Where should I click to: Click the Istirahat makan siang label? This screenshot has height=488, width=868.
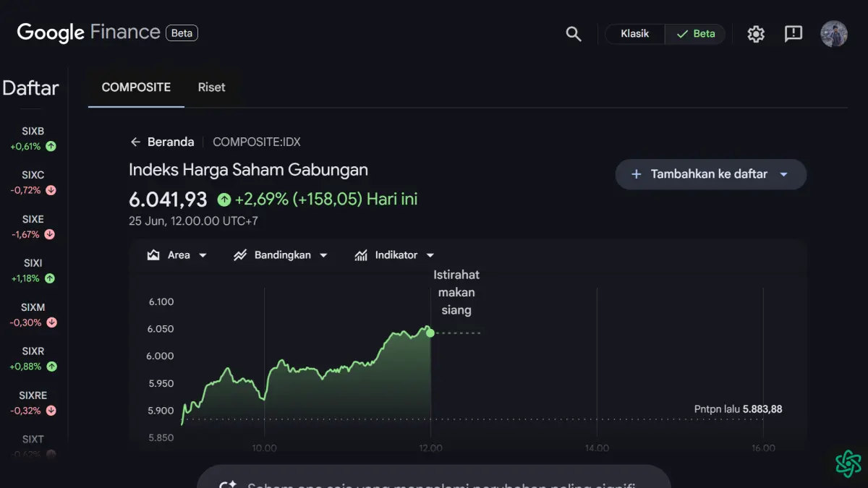tap(456, 293)
